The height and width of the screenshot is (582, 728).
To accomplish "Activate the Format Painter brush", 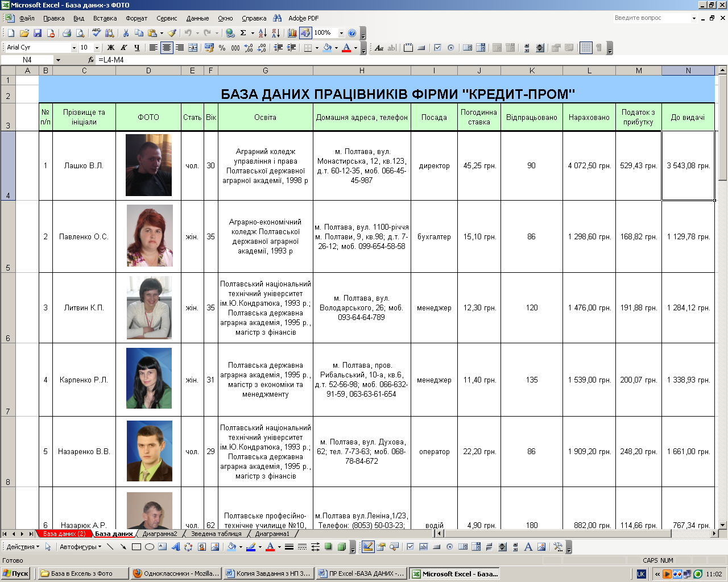I will point(172,33).
